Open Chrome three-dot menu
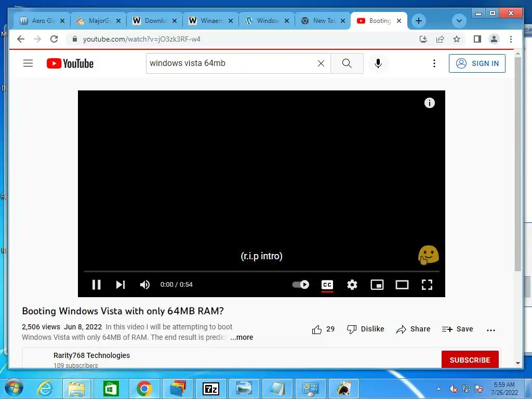 click(x=511, y=39)
